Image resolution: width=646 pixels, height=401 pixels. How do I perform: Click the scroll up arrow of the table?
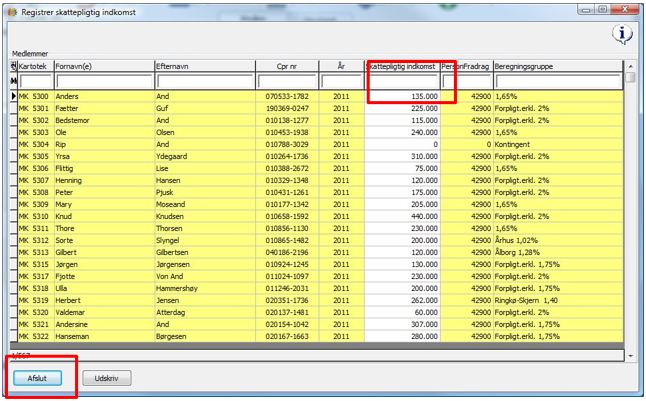(x=630, y=66)
